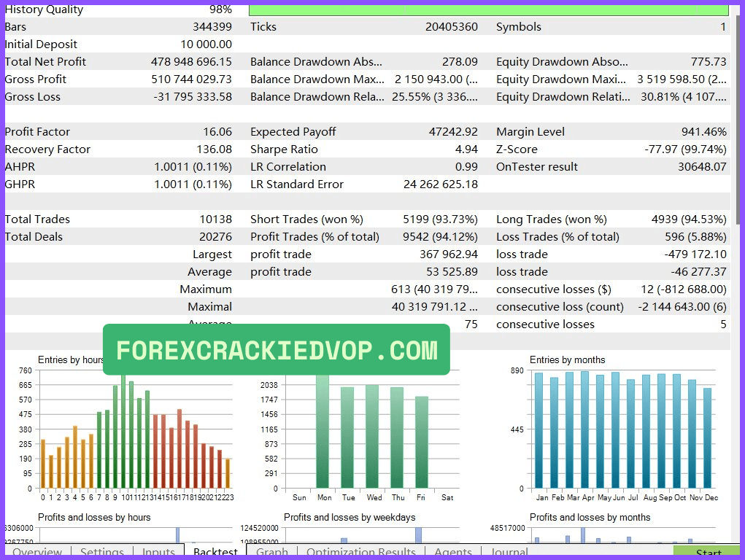745x560 pixels.
Task: Click the Total Trades value 10138
Action: (216, 219)
